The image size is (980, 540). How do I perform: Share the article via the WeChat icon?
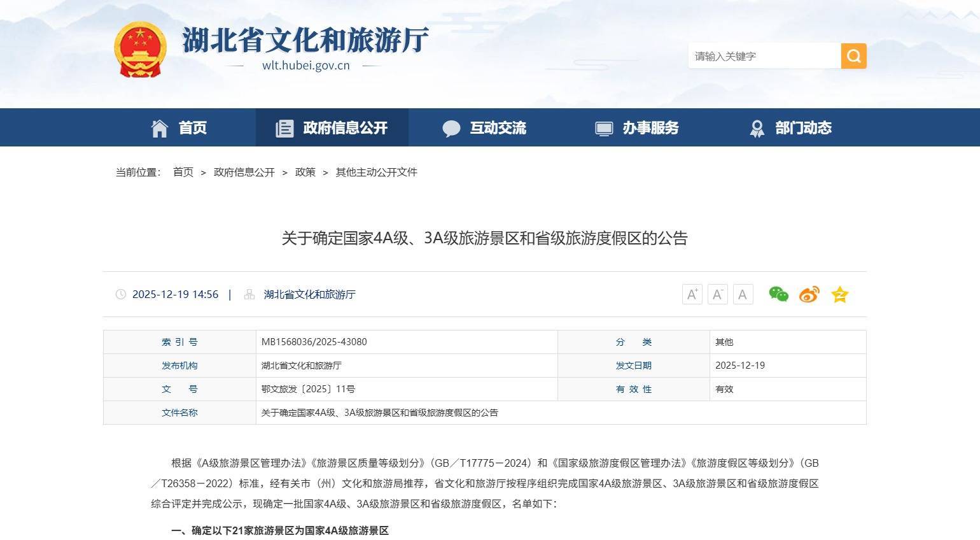(x=778, y=294)
